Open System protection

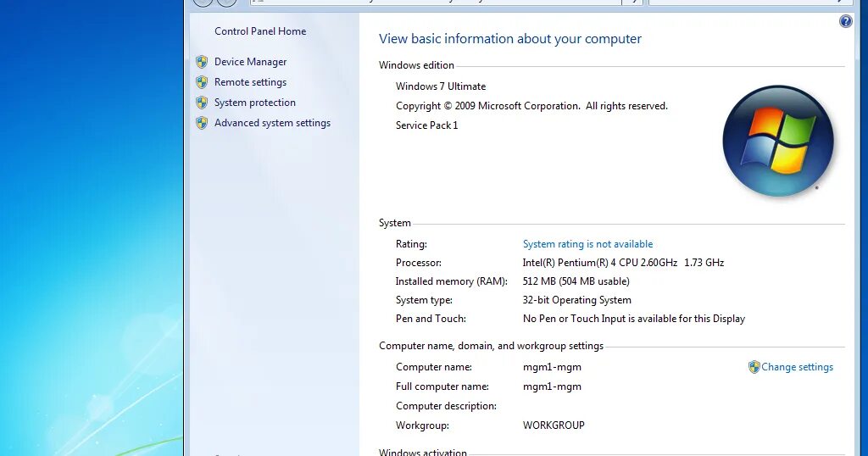click(254, 103)
